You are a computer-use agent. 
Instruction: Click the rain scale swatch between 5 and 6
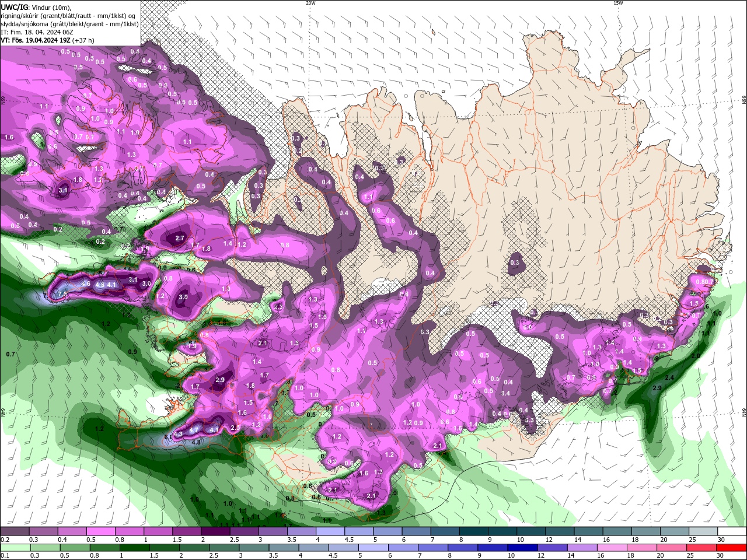tap(372, 548)
